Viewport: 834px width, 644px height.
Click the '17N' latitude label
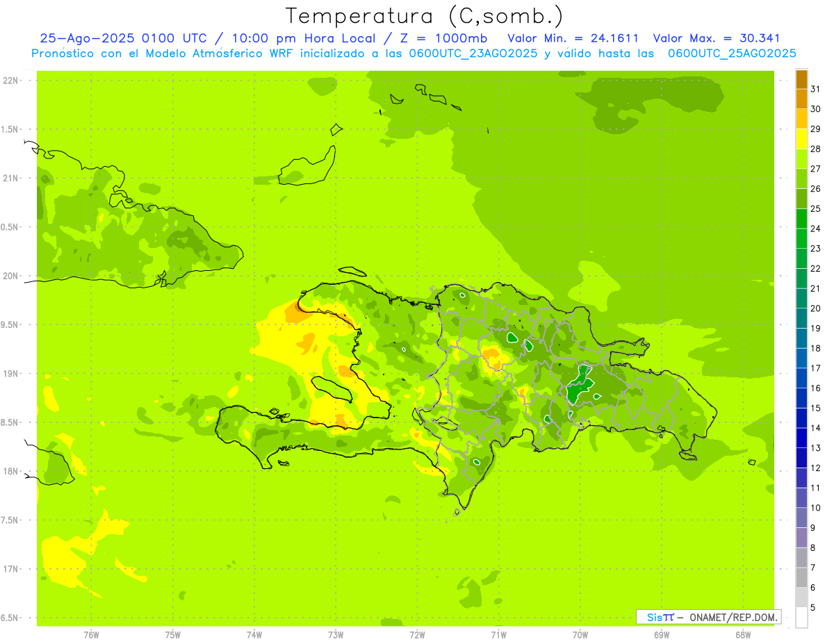tap(10, 569)
